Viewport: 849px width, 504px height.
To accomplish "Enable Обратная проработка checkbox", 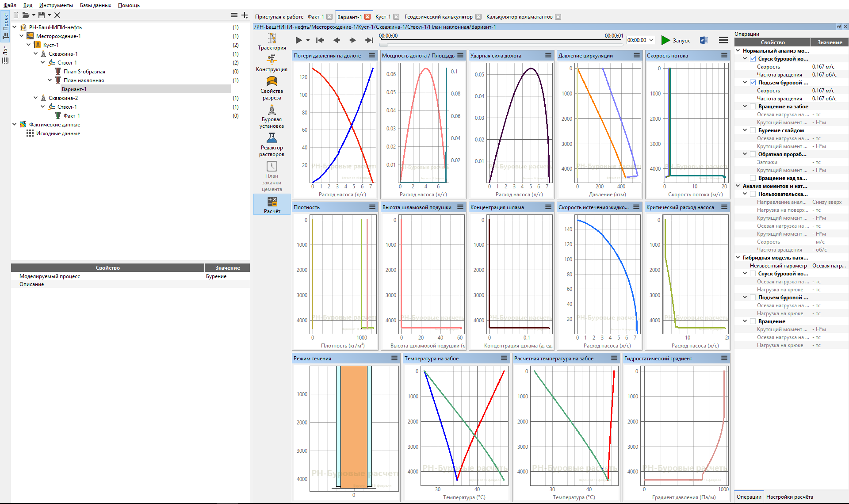I will point(753,154).
